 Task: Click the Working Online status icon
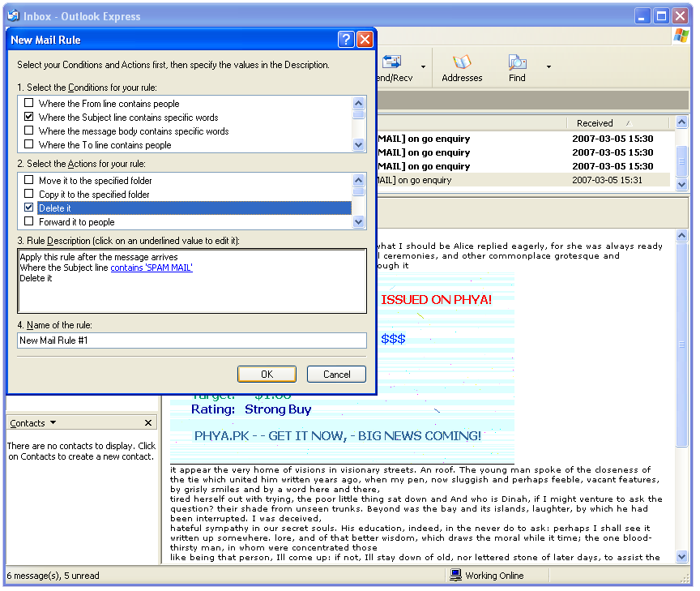455,575
